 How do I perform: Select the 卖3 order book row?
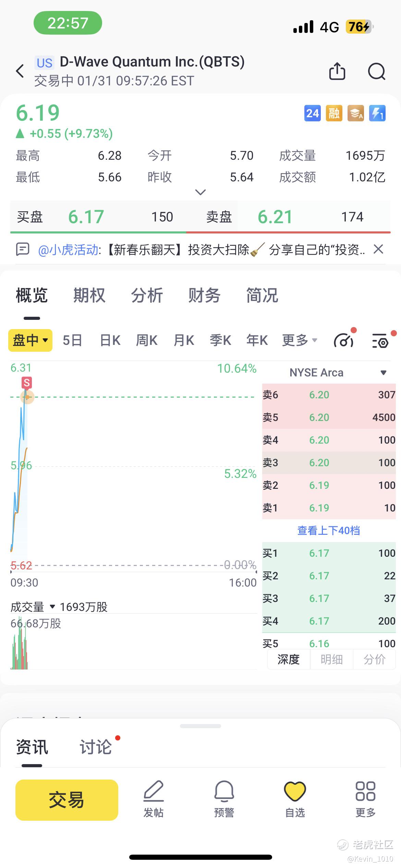329,463
